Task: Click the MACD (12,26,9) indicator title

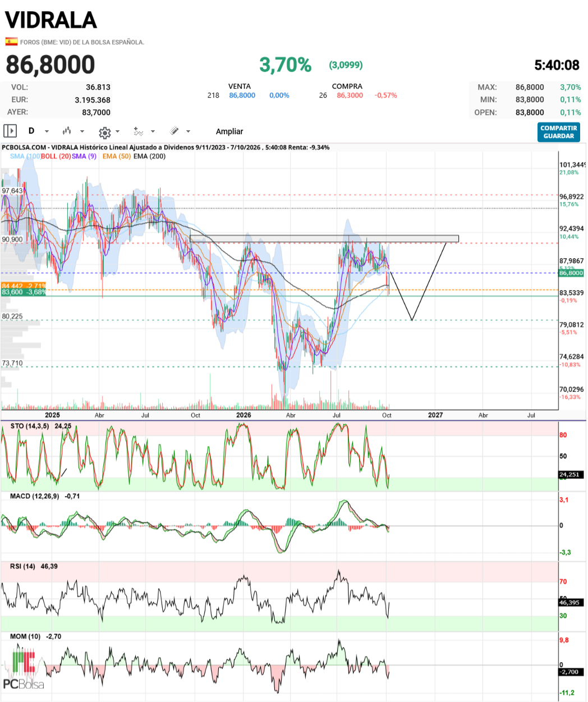Action: 34,496
